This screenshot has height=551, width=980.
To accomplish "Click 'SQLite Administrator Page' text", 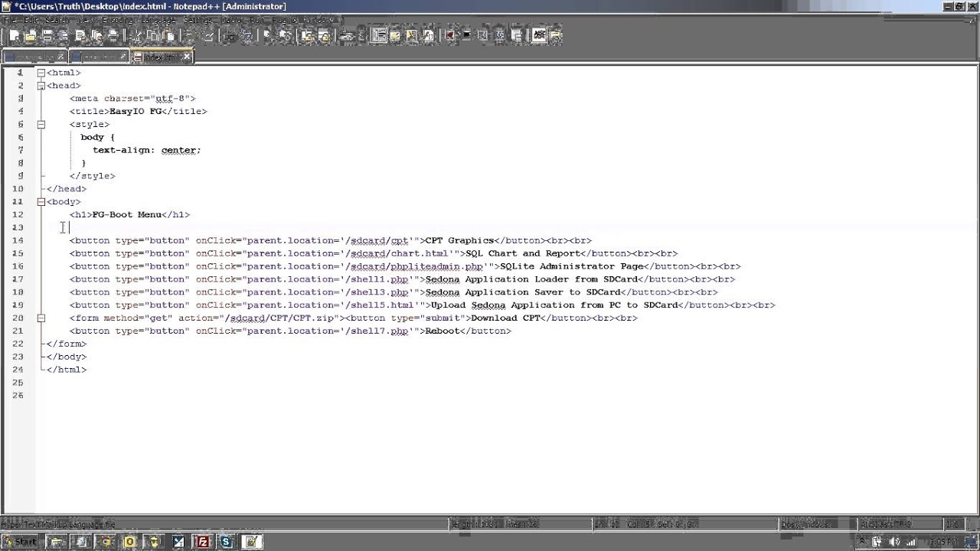I will click(x=571, y=266).
